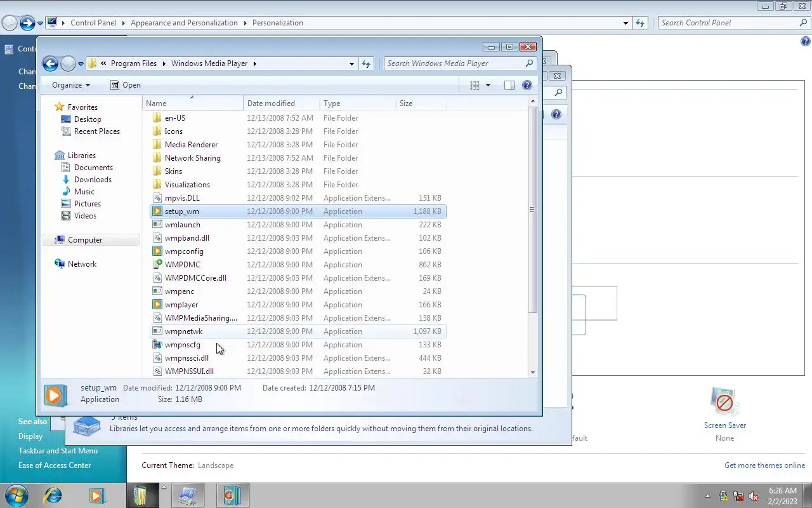Click Screen Saver link text
Screen dimensions: 812x508
pos(724,425)
